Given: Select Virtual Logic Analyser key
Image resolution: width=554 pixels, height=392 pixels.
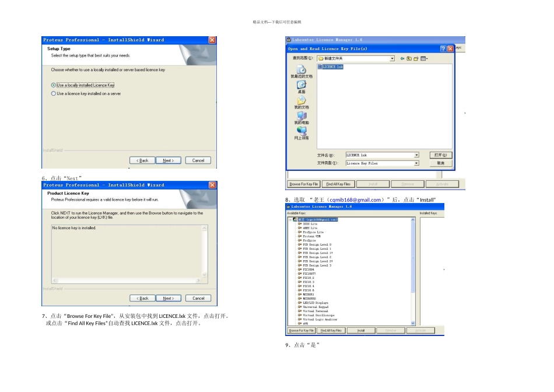Looking at the screenshot, I should pos(320,320).
